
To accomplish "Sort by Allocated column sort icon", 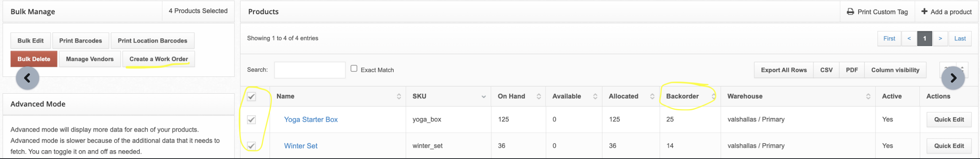I will click(x=652, y=96).
